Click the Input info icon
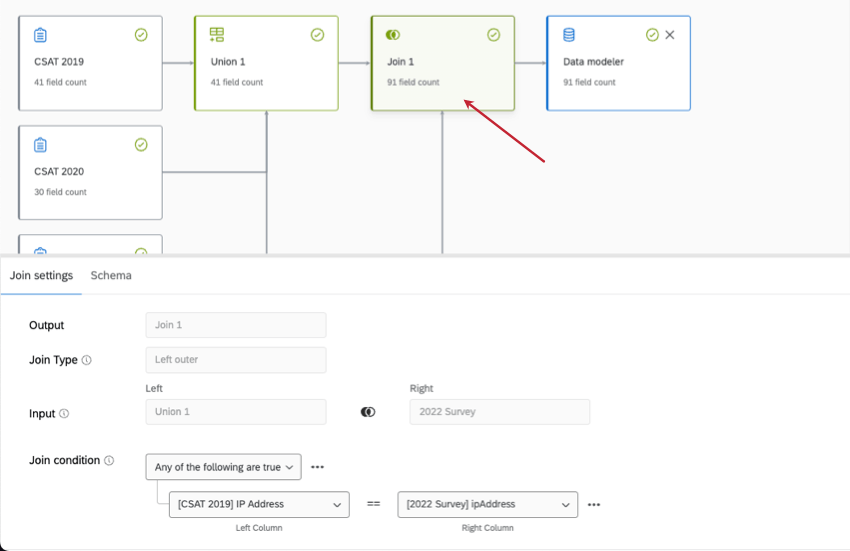Image resolution: width=850 pixels, height=551 pixels. tap(64, 413)
